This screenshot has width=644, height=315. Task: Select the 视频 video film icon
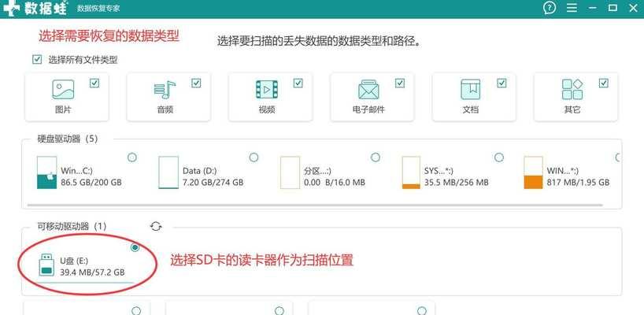[x=267, y=90]
